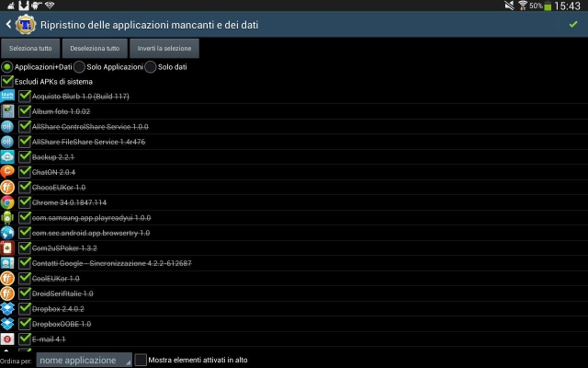Select the Solo Applicazioni radio option

[x=79, y=67]
